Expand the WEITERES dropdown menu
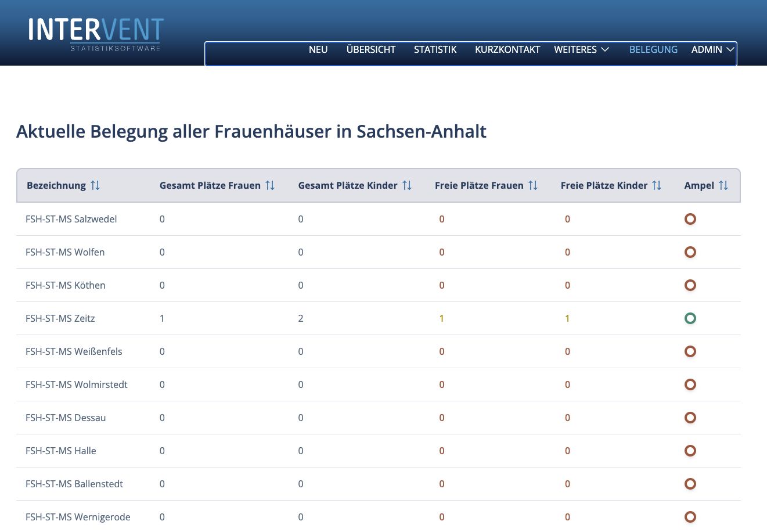 click(582, 49)
